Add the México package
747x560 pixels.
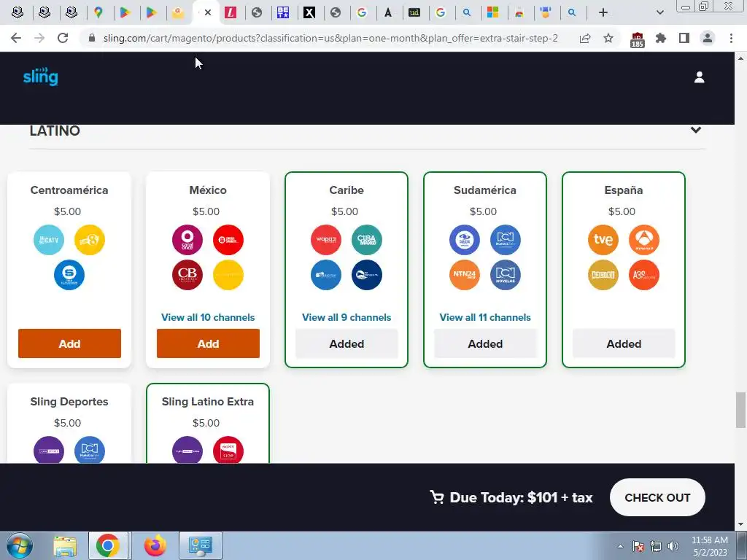(208, 343)
